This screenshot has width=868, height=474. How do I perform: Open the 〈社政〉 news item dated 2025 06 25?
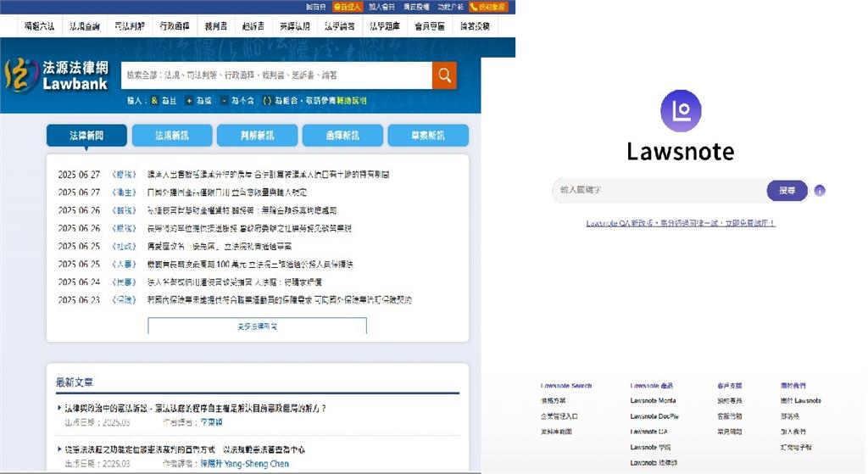pyautogui.click(x=220, y=246)
